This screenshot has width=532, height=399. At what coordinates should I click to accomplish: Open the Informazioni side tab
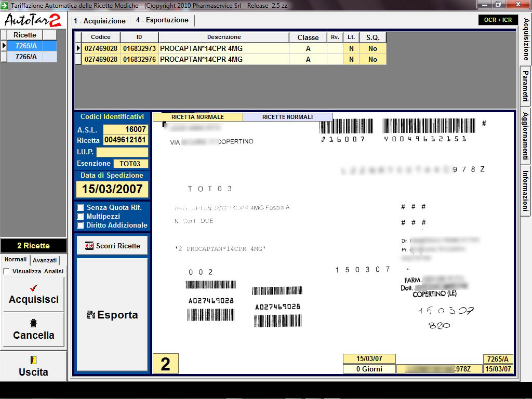[x=525, y=191]
